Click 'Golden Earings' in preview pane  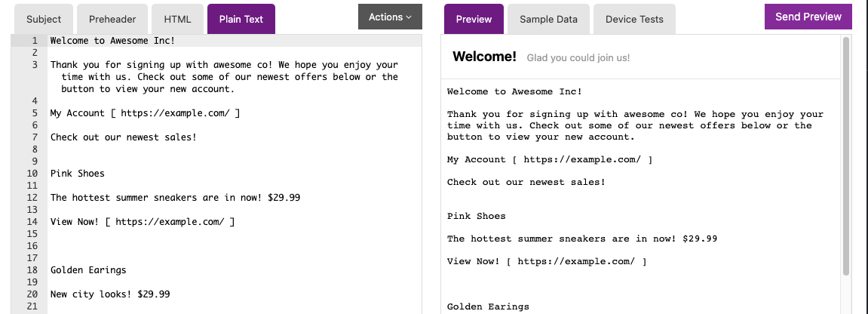488,306
